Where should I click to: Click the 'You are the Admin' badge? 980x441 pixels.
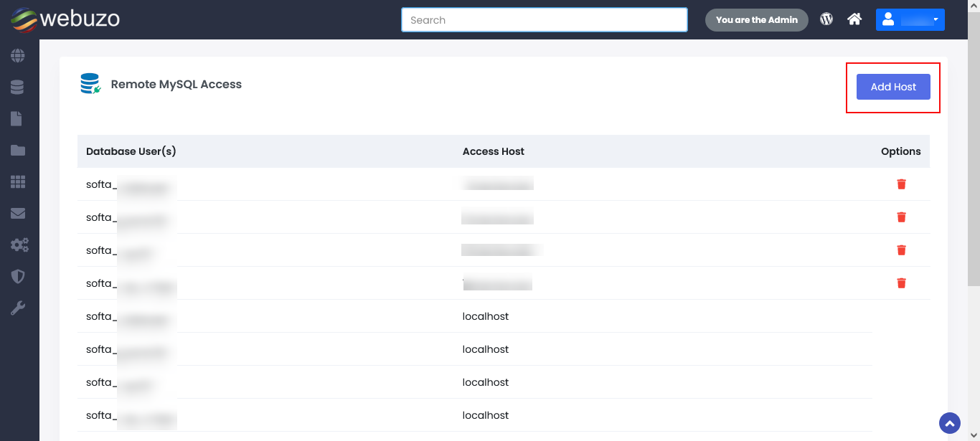tap(756, 20)
